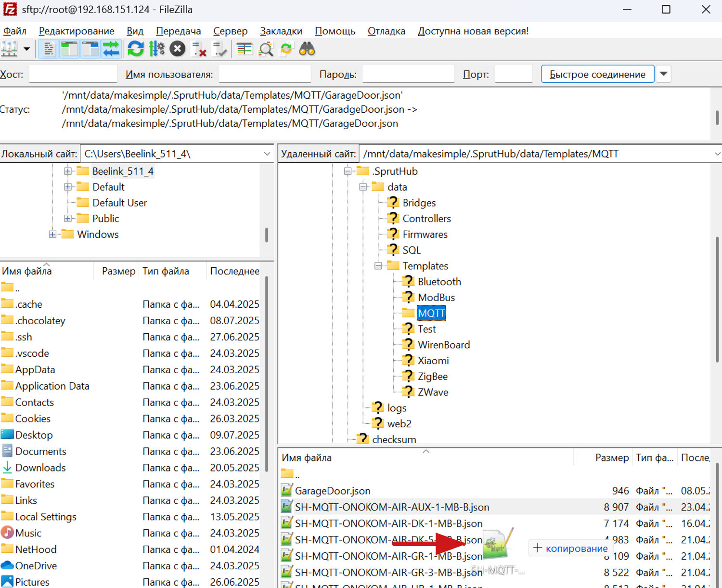
Task: Open the Отладка menu
Action: coord(387,31)
